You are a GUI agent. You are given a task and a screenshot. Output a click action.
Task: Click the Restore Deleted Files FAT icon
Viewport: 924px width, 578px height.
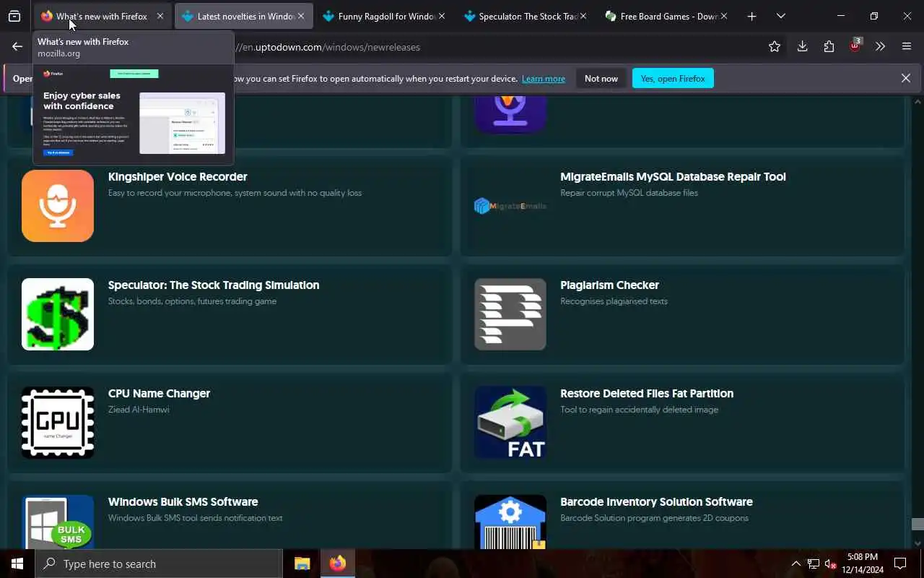pyautogui.click(x=510, y=423)
